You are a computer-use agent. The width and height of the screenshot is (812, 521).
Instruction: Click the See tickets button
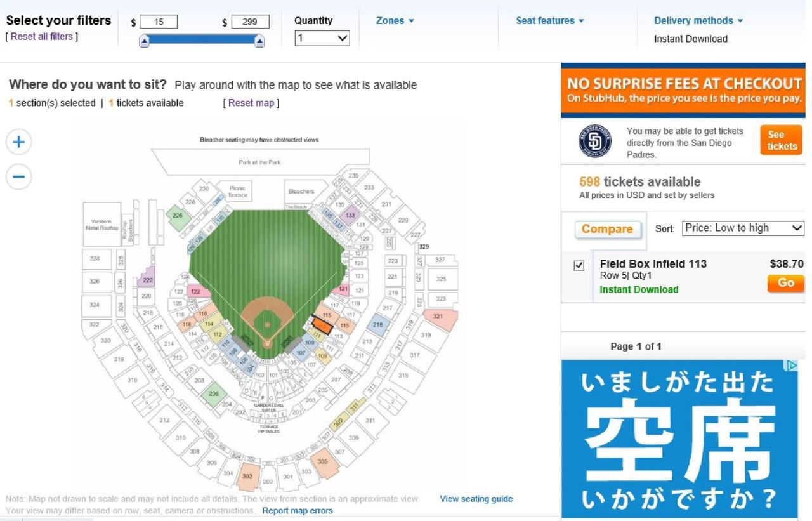coord(782,140)
